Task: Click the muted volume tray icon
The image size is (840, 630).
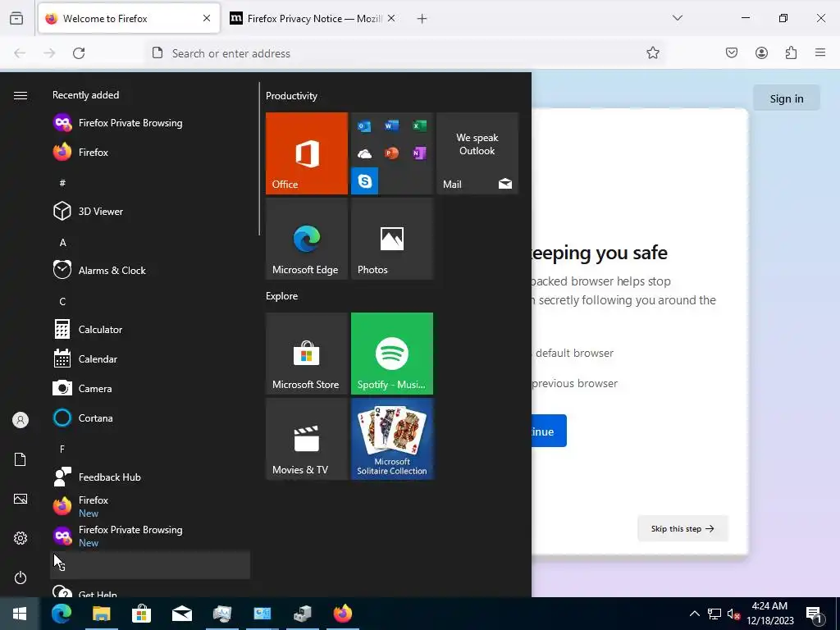Action: [x=733, y=614]
